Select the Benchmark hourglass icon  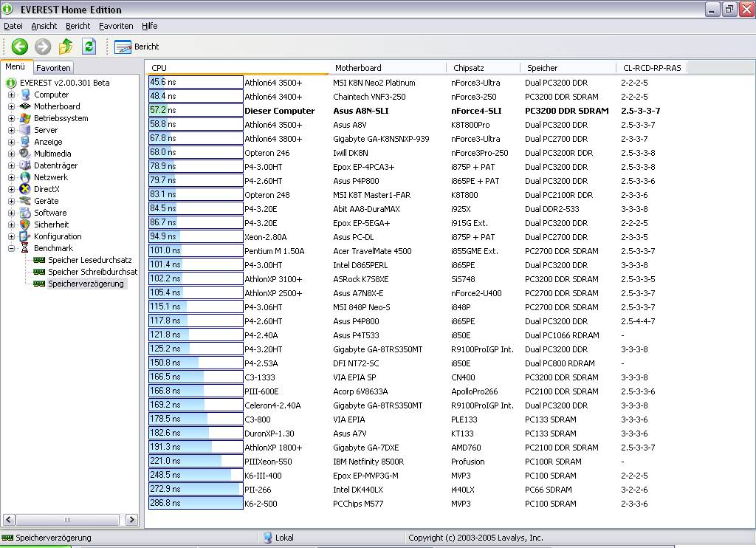point(25,248)
